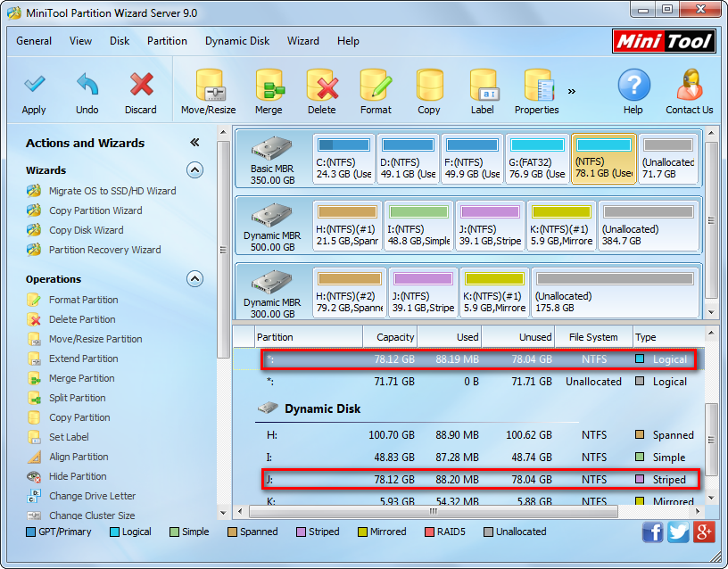The height and width of the screenshot is (569, 728).
Task: Sort by Unused column header
Action: click(x=518, y=337)
